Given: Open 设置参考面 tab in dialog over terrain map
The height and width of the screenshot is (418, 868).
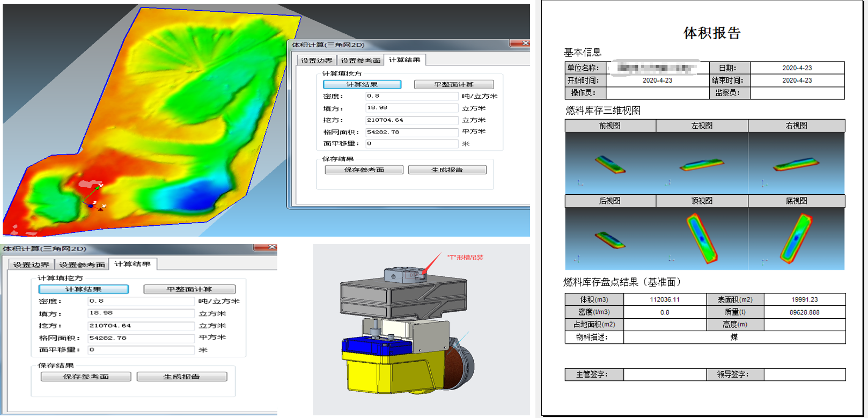Looking at the screenshot, I should [x=361, y=60].
